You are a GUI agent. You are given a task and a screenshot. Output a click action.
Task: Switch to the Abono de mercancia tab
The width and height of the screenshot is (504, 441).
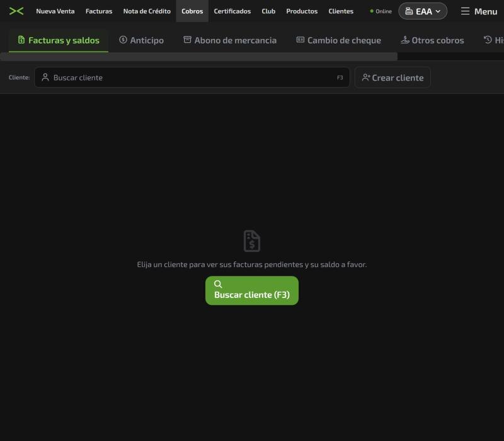pos(230,40)
